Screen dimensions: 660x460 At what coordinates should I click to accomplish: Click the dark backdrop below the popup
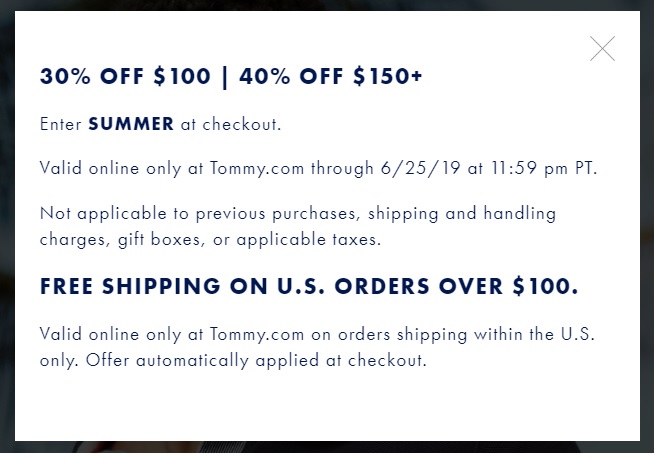coord(330,450)
